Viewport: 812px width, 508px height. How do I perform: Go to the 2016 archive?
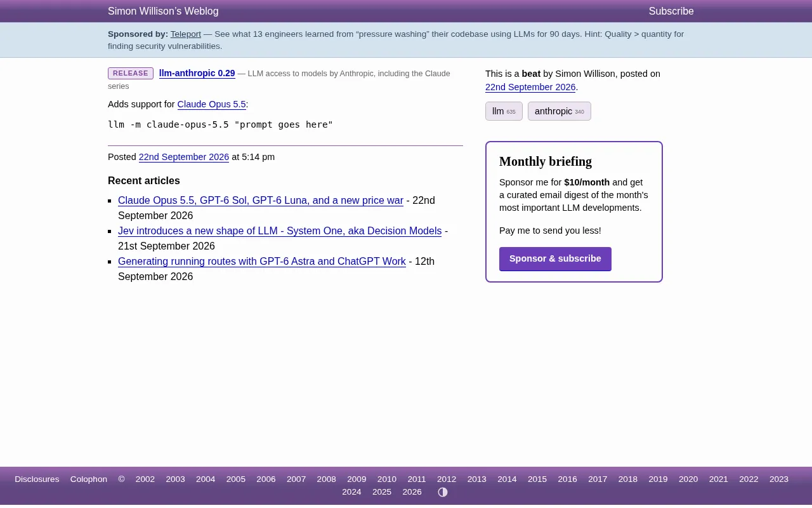click(568, 479)
